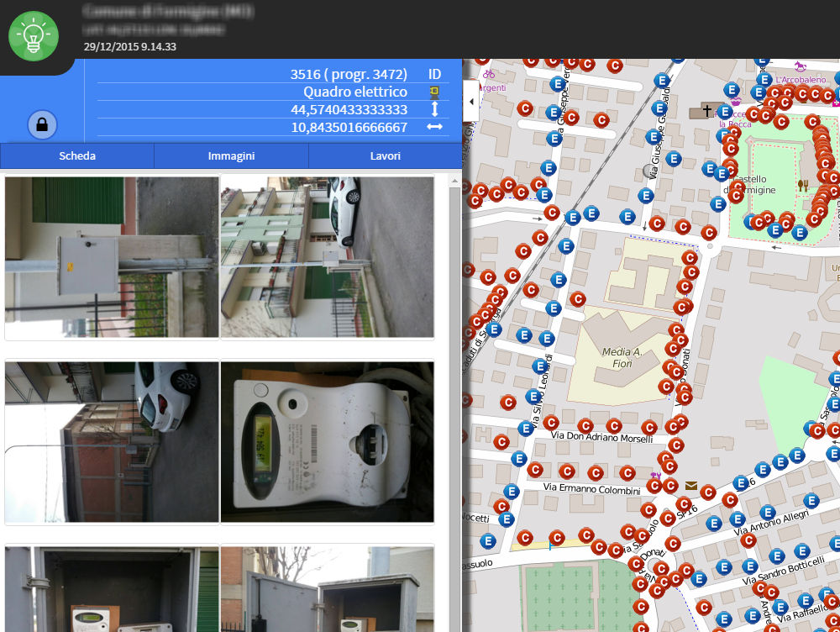Click the yellow Quadro elettrico type icon

[434, 92]
